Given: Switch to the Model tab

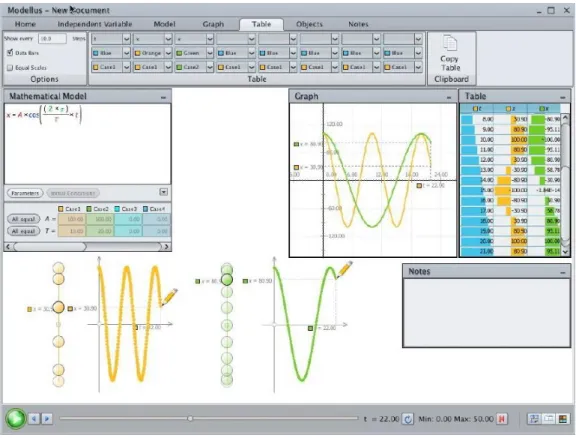Looking at the screenshot, I should click(x=164, y=24).
